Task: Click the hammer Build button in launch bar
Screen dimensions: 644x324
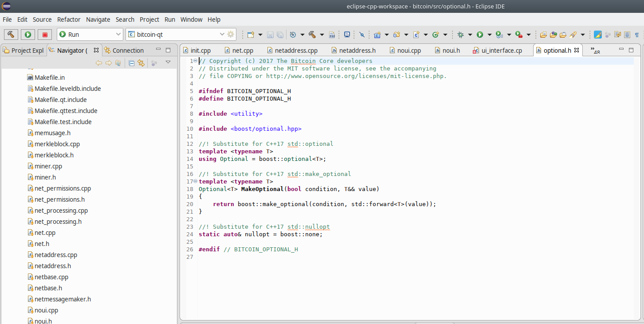Action: (11, 35)
